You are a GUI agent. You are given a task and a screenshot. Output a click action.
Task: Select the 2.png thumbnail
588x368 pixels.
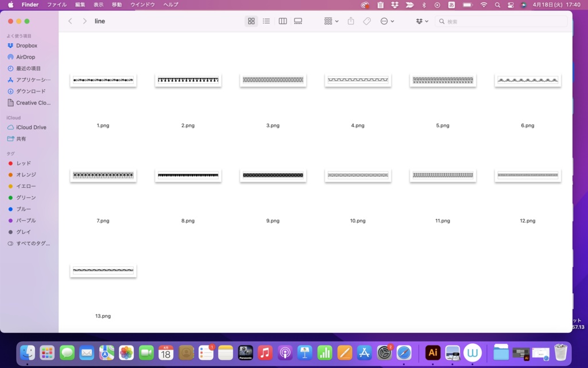pos(188,80)
